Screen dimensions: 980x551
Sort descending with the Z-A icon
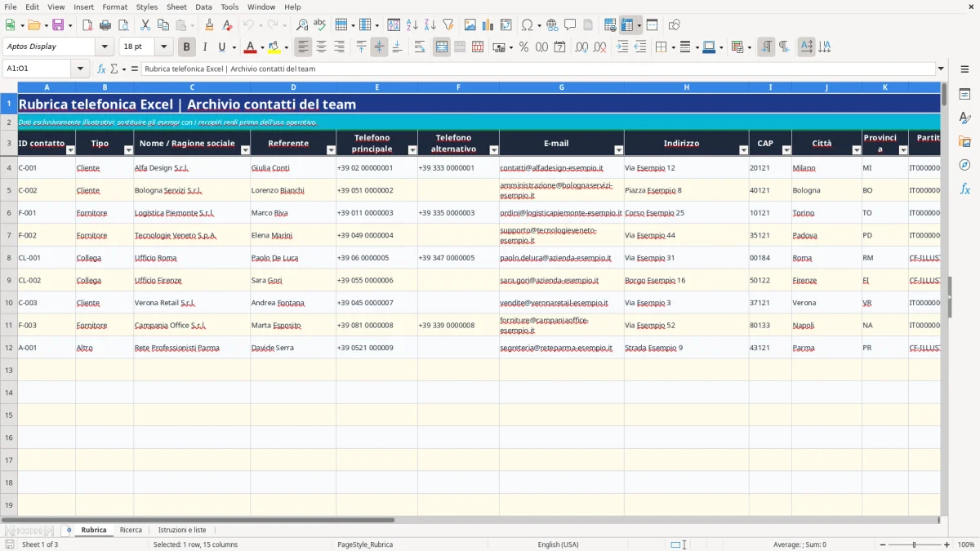430,25
